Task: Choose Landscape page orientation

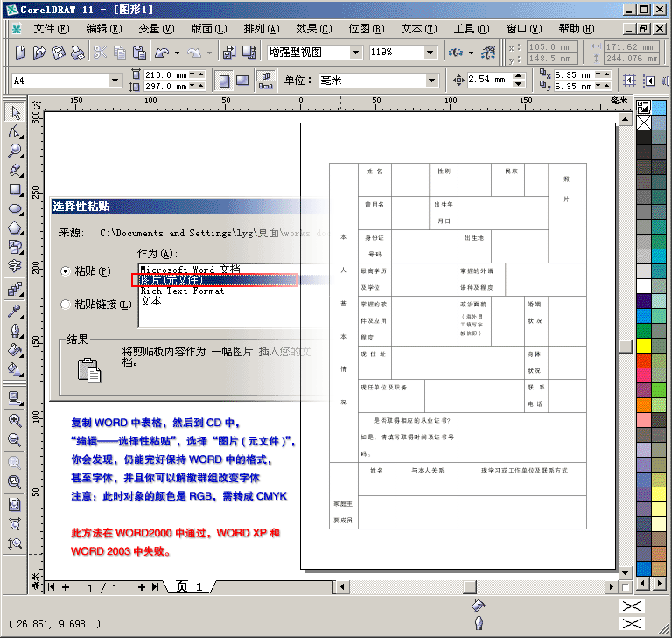Action: (x=242, y=81)
